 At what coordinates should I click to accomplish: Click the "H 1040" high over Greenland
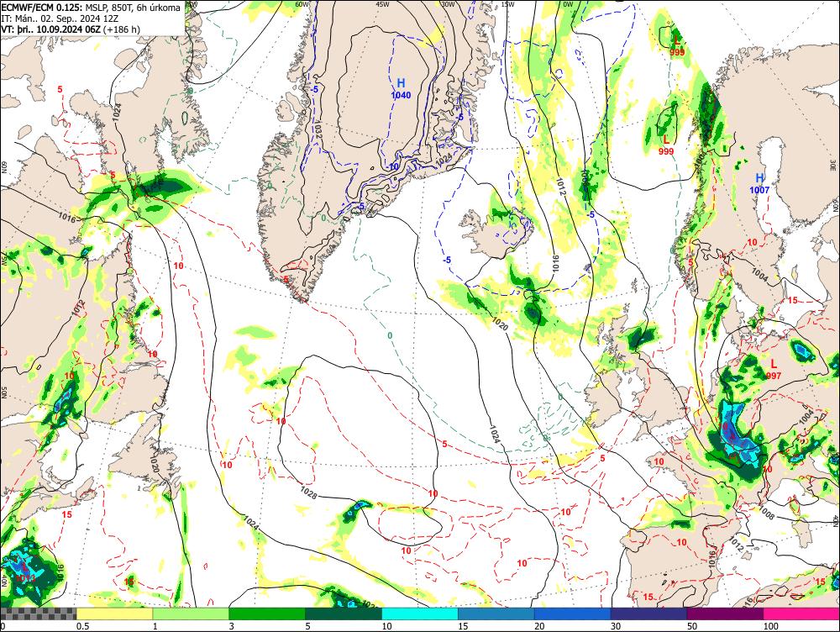(401, 89)
